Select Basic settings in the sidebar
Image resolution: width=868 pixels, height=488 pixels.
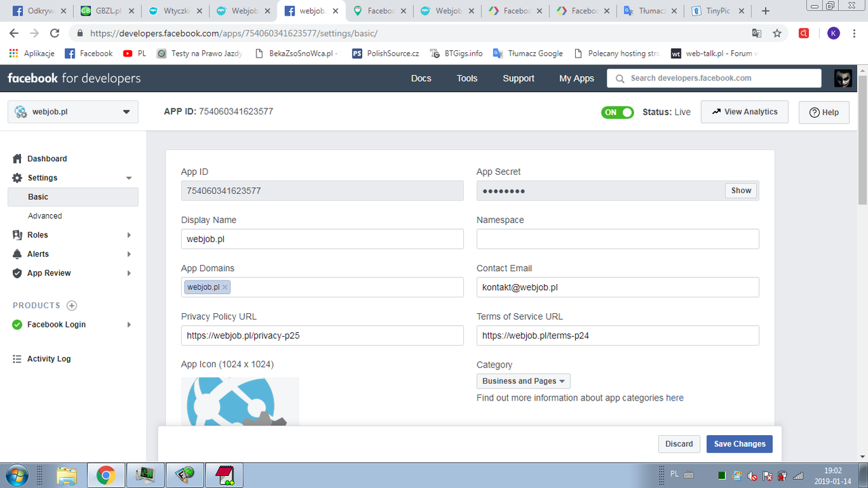[x=73, y=197]
